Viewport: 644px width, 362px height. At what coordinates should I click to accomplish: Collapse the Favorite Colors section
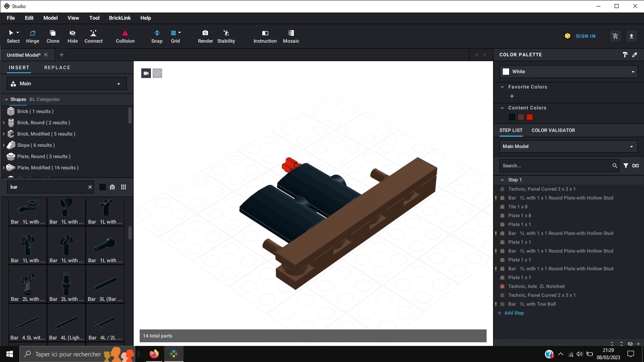502,87
